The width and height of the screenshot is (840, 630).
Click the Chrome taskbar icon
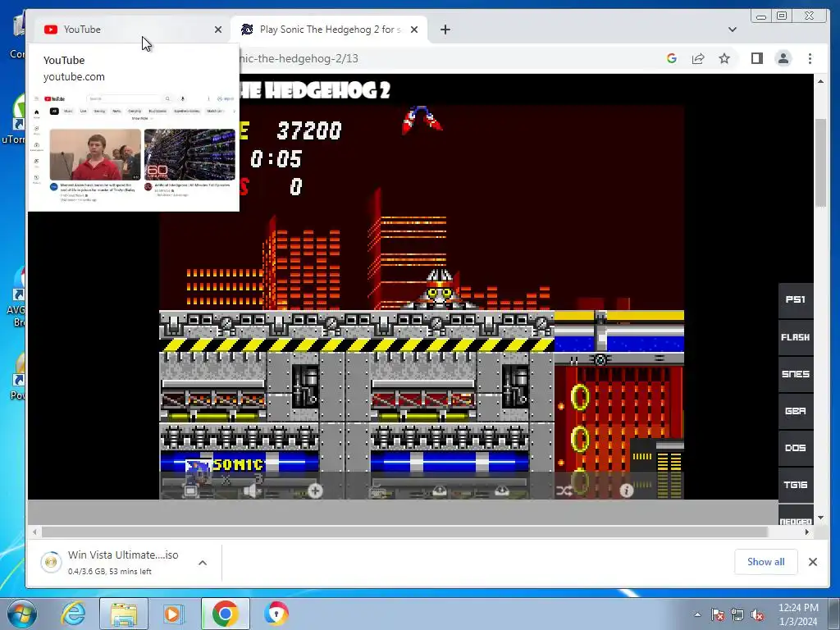[225, 614]
